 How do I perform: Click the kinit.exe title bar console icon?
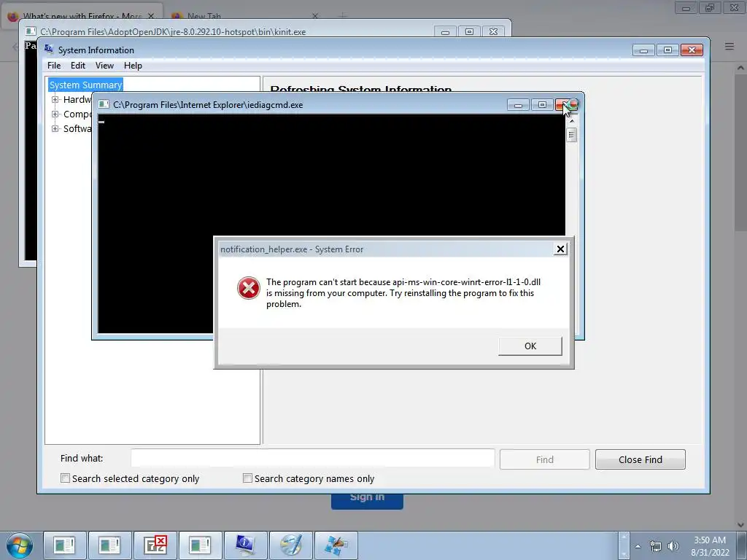pyautogui.click(x=31, y=31)
